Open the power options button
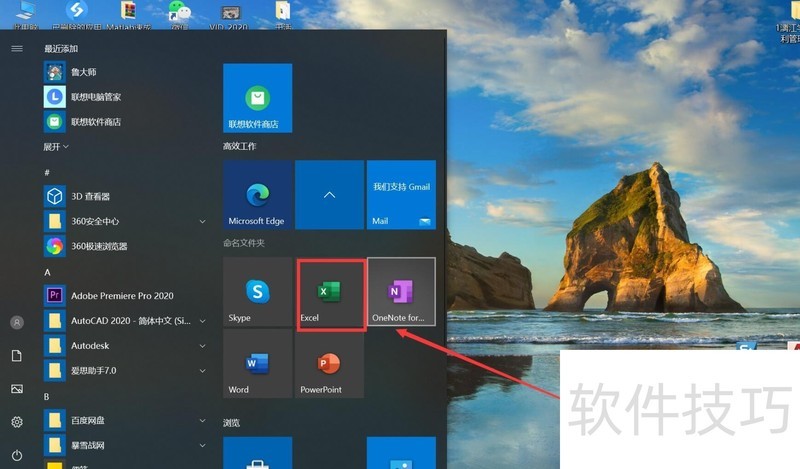The image size is (800, 469). tap(17, 455)
